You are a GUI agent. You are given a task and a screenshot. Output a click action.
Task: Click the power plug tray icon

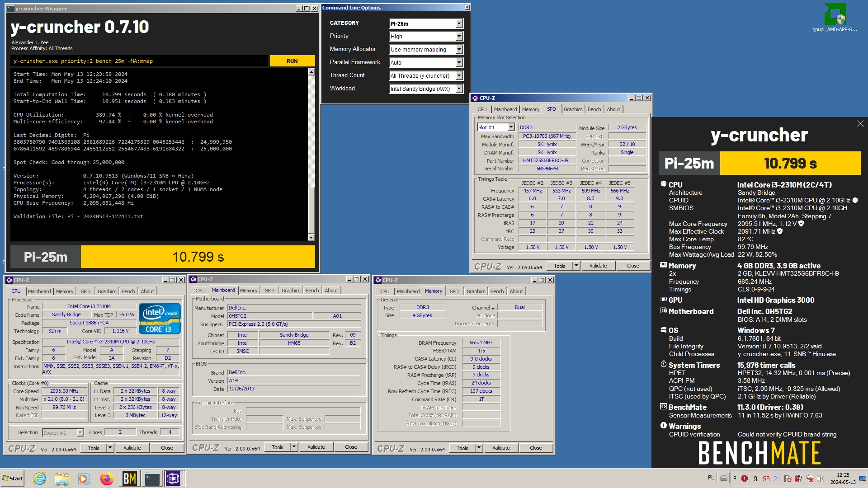799,479
